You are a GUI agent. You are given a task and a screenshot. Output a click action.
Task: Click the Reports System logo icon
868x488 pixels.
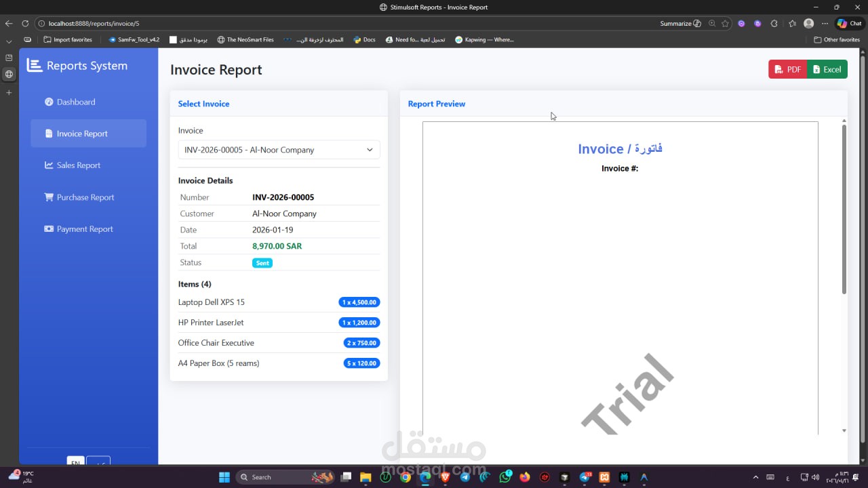(x=34, y=65)
